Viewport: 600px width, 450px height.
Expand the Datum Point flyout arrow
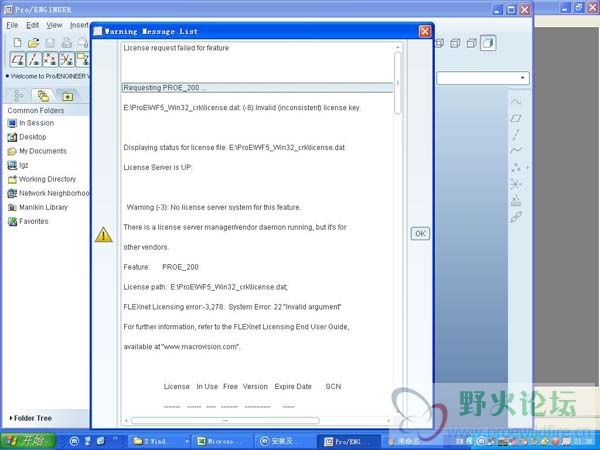point(527,167)
